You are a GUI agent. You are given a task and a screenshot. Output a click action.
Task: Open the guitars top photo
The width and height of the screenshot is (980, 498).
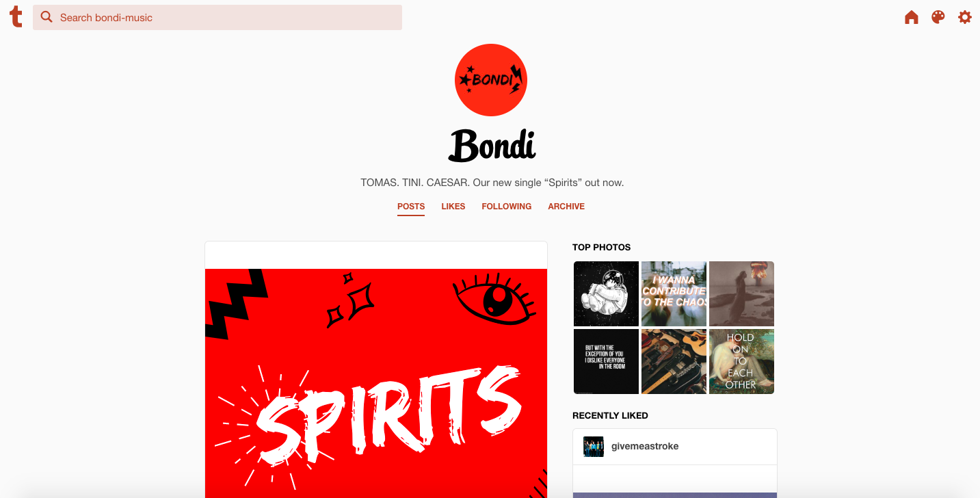point(674,361)
